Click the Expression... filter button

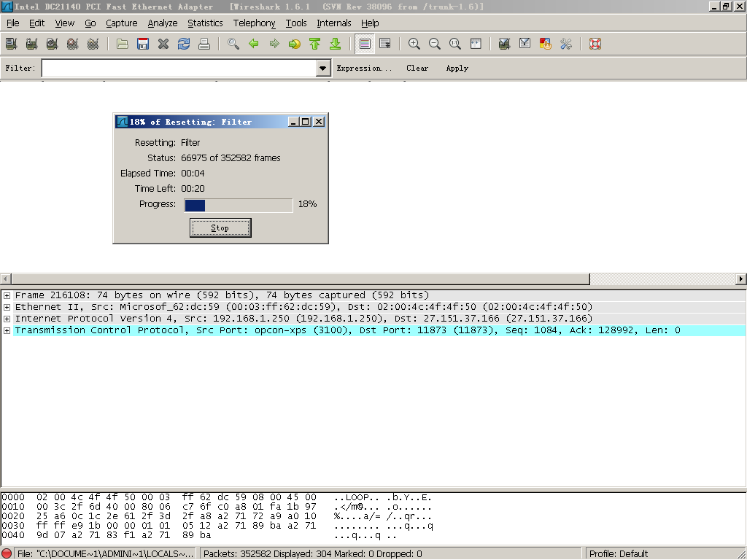(x=364, y=68)
